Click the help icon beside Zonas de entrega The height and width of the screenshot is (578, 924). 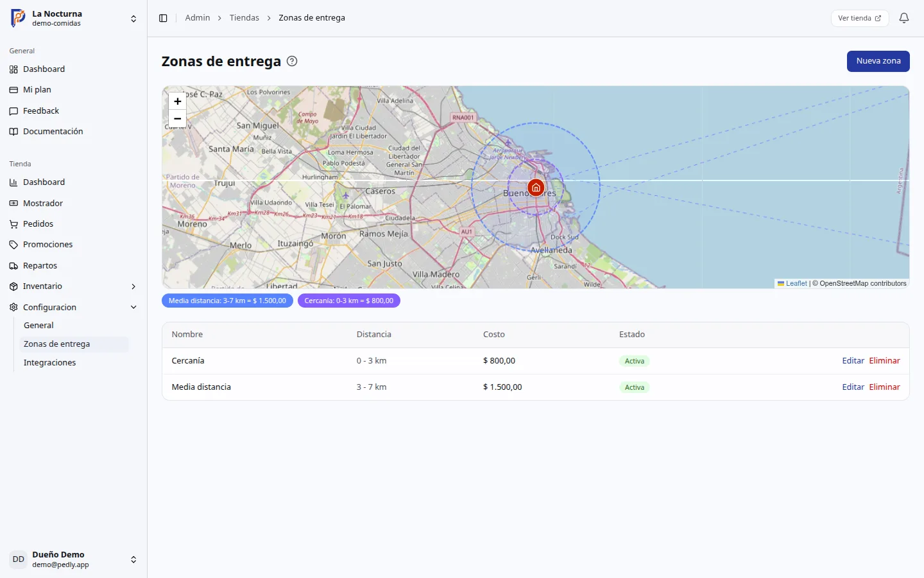292,61
